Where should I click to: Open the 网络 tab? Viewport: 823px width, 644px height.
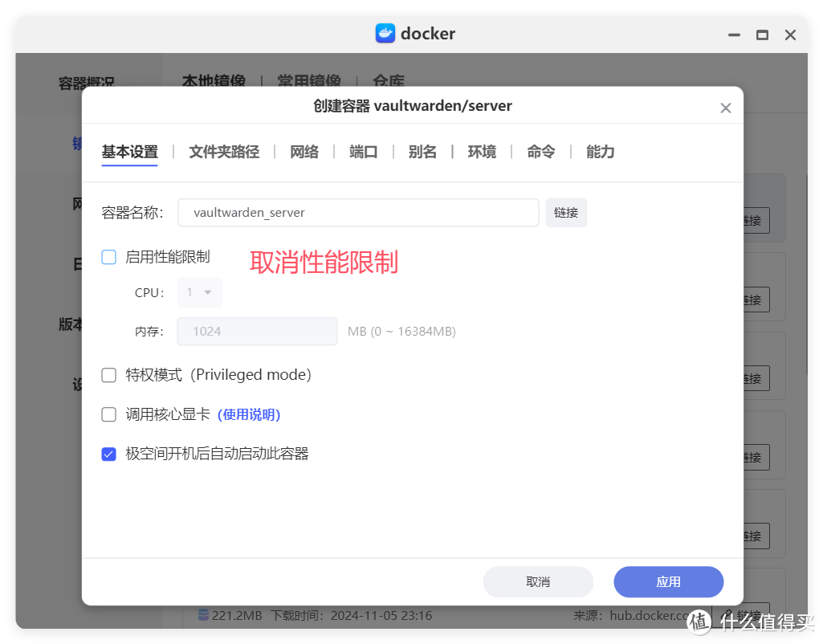[x=304, y=152]
